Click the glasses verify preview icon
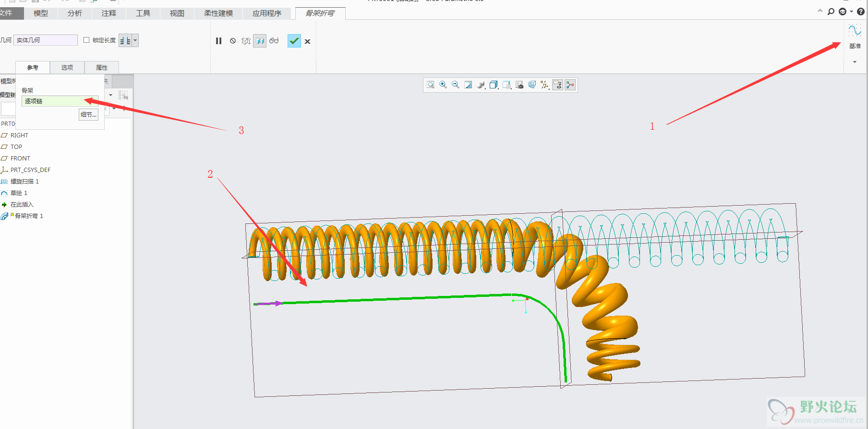The height and width of the screenshot is (429, 868). point(274,41)
